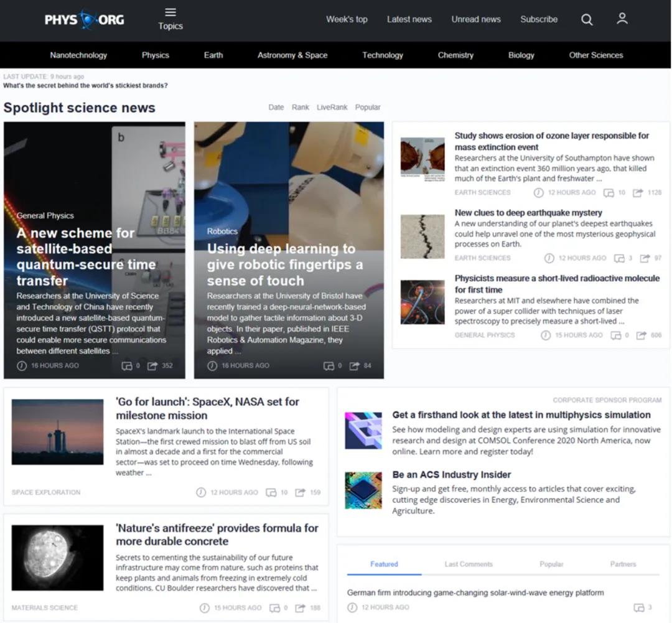Open 'New clues to deep earthquake mystery' article
Viewport: 672px width, 623px height.
tap(528, 213)
